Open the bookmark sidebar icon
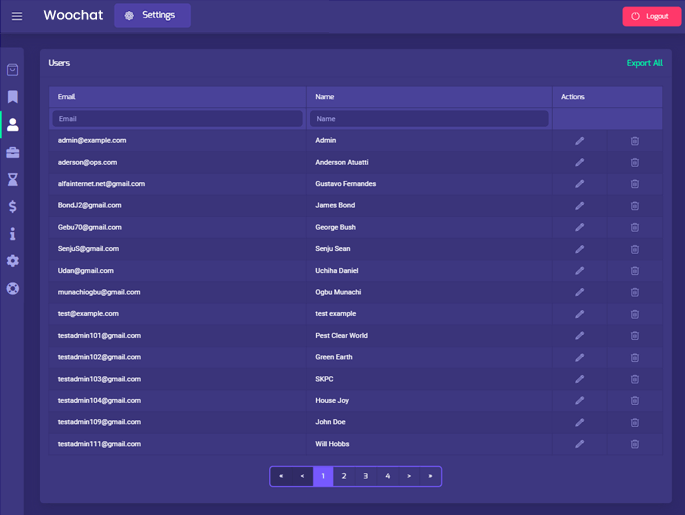This screenshot has height=515, width=685. point(12,97)
